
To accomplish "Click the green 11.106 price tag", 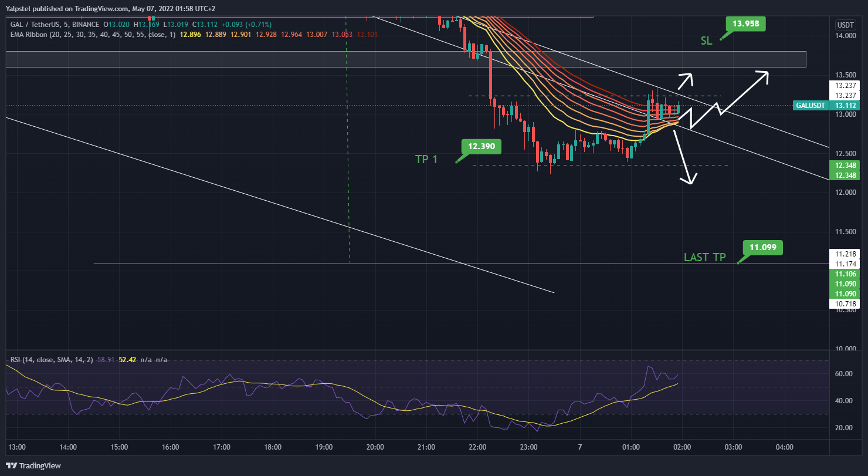I will [x=845, y=275].
